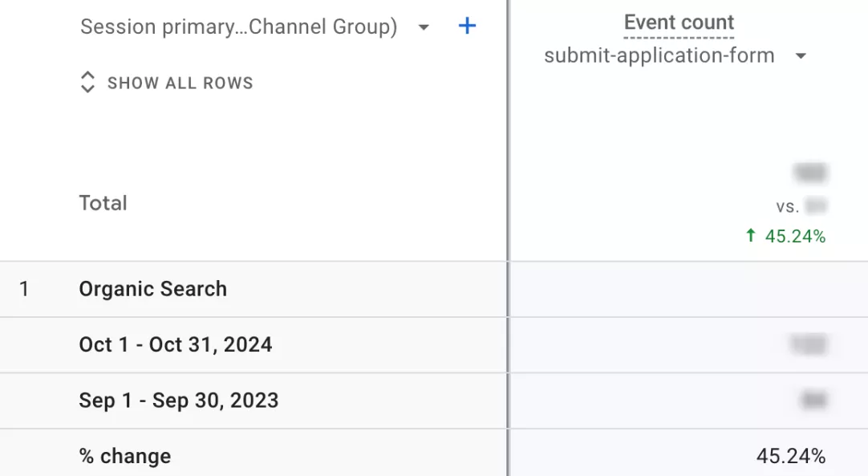Click the green 45.24% in Total row
This screenshot has height=476, width=868.
pyautogui.click(x=794, y=236)
